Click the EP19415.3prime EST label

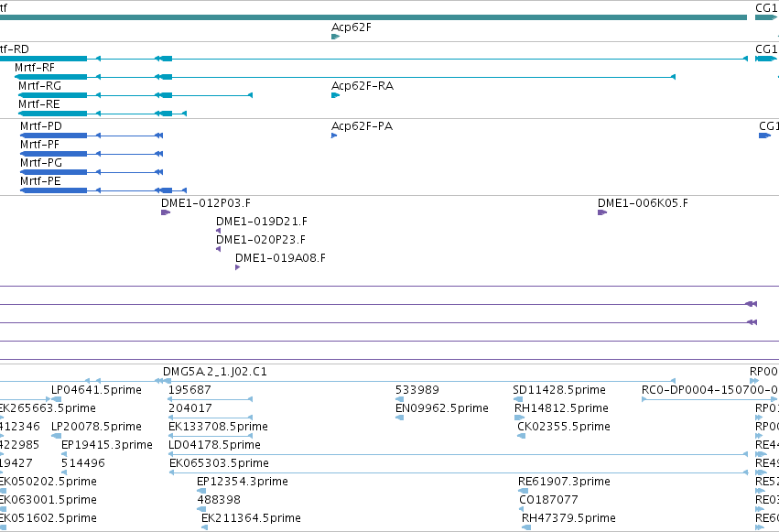107,445
